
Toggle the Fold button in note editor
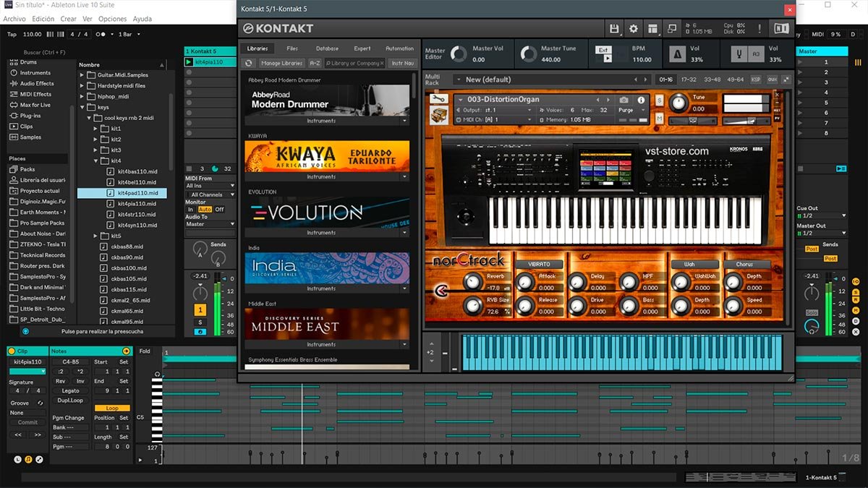point(145,351)
